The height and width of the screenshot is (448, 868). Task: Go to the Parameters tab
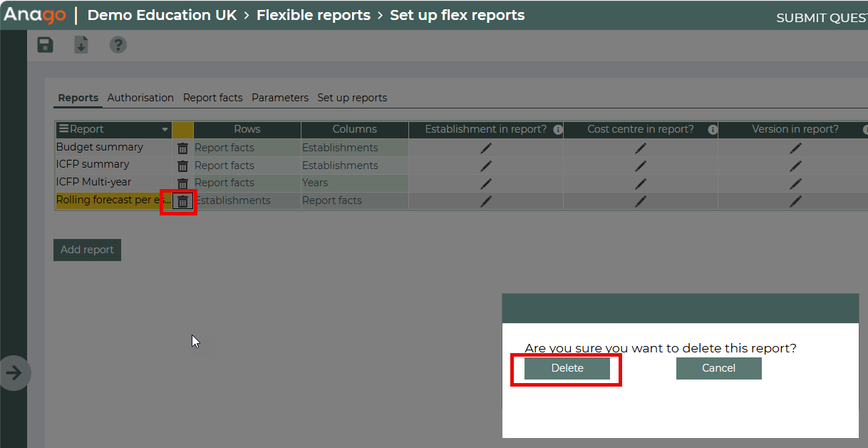[x=280, y=98]
